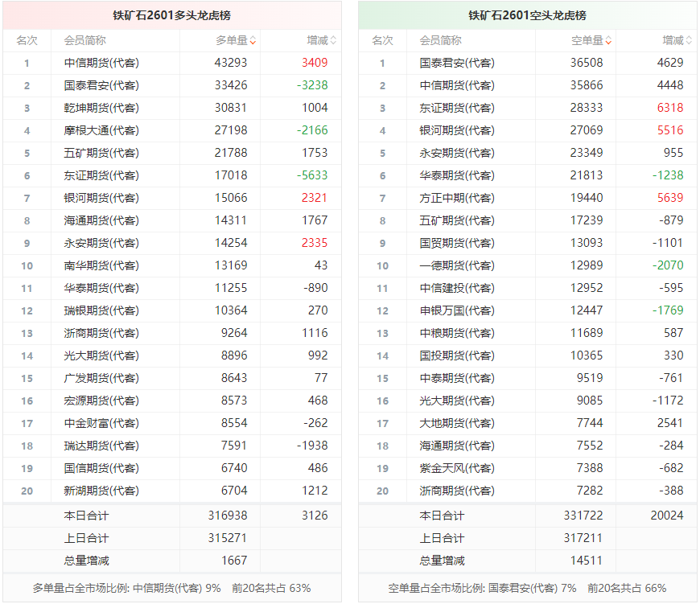Click 名次 header in long table
The image size is (700, 604).
point(27,40)
